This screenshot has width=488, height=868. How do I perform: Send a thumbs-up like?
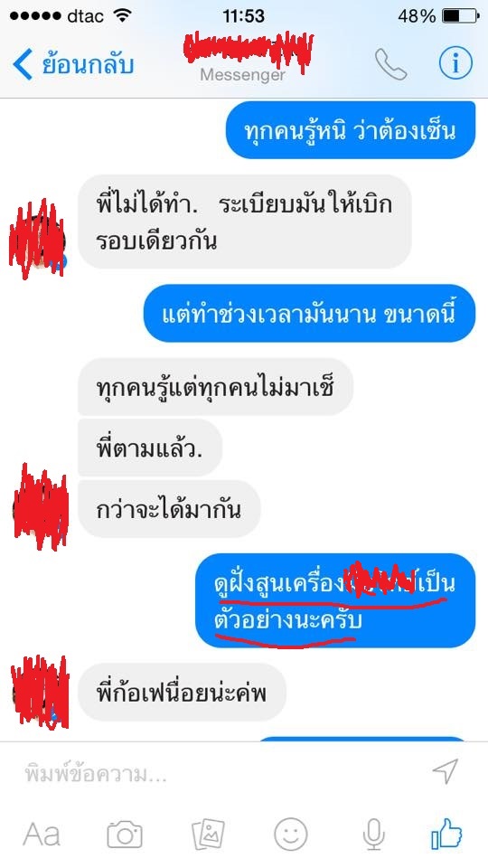[x=446, y=834]
